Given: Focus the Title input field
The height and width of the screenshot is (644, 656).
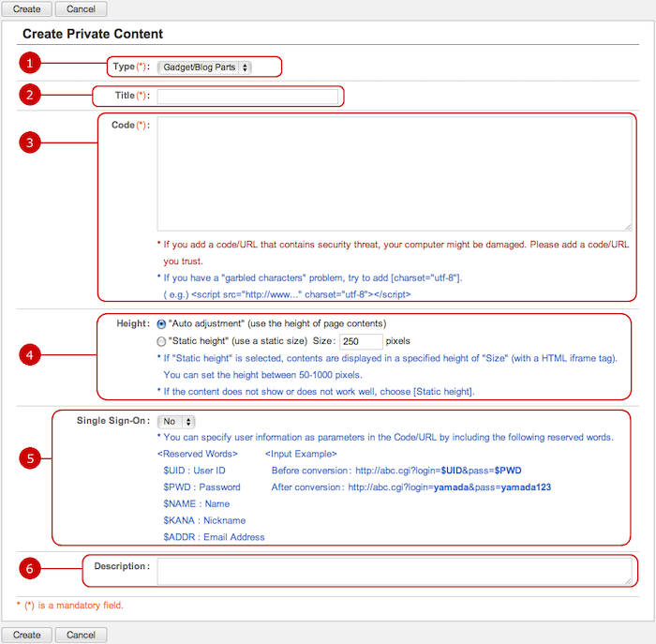Looking at the screenshot, I should [247, 97].
